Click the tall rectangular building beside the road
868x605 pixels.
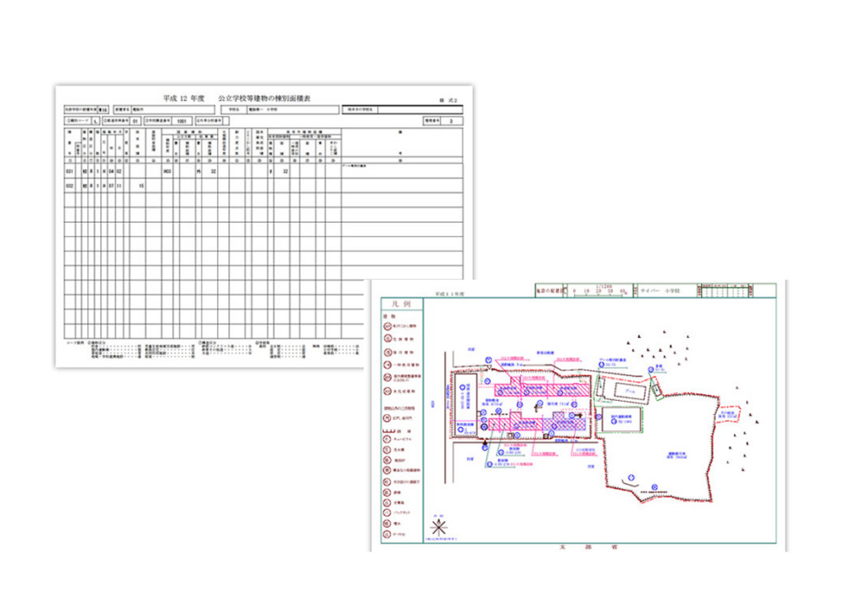tap(465, 403)
